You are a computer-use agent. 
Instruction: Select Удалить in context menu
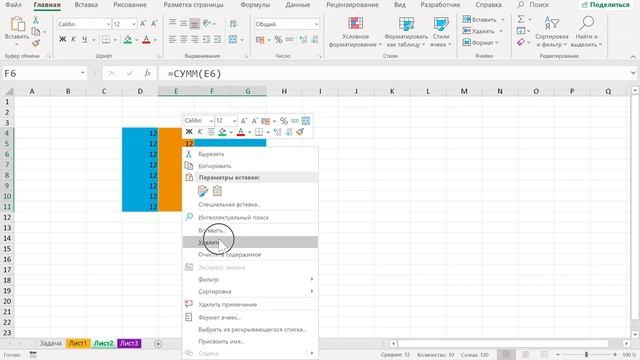250,242
